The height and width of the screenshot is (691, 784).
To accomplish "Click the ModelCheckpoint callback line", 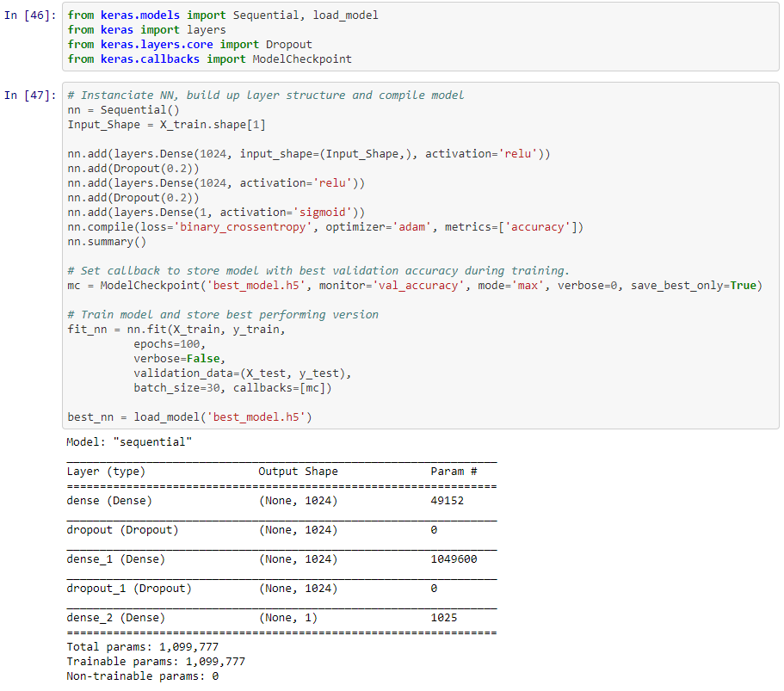I will pyautogui.click(x=415, y=286).
